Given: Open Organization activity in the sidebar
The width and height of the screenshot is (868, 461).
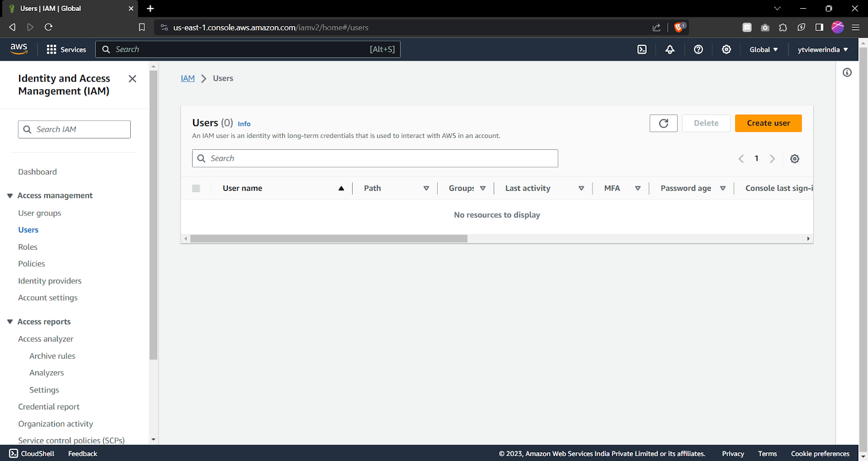Looking at the screenshot, I should (x=55, y=424).
